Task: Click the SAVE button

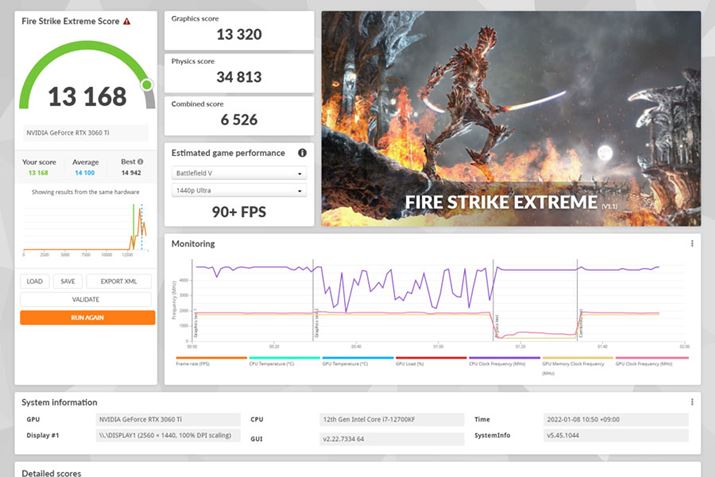Action: tap(67, 281)
